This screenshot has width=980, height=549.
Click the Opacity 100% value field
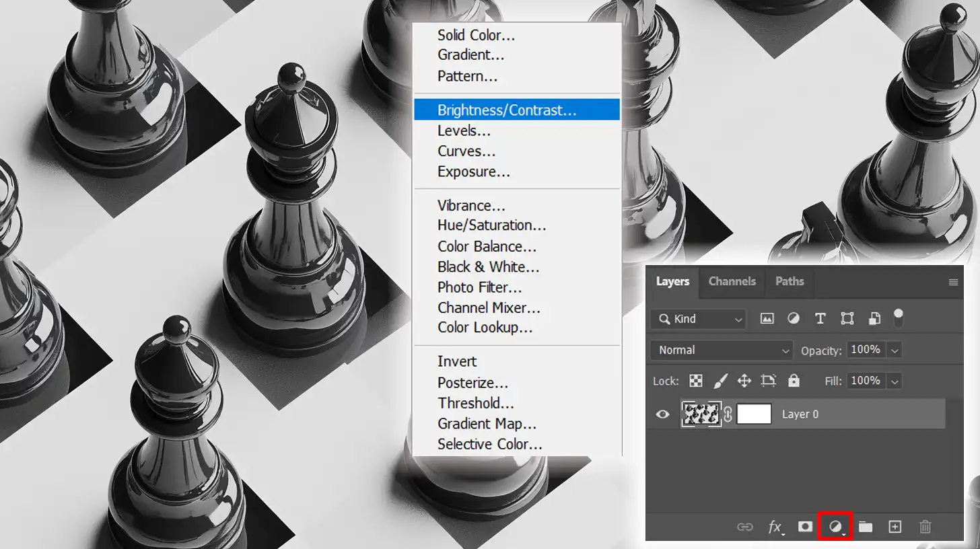click(866, 350)
